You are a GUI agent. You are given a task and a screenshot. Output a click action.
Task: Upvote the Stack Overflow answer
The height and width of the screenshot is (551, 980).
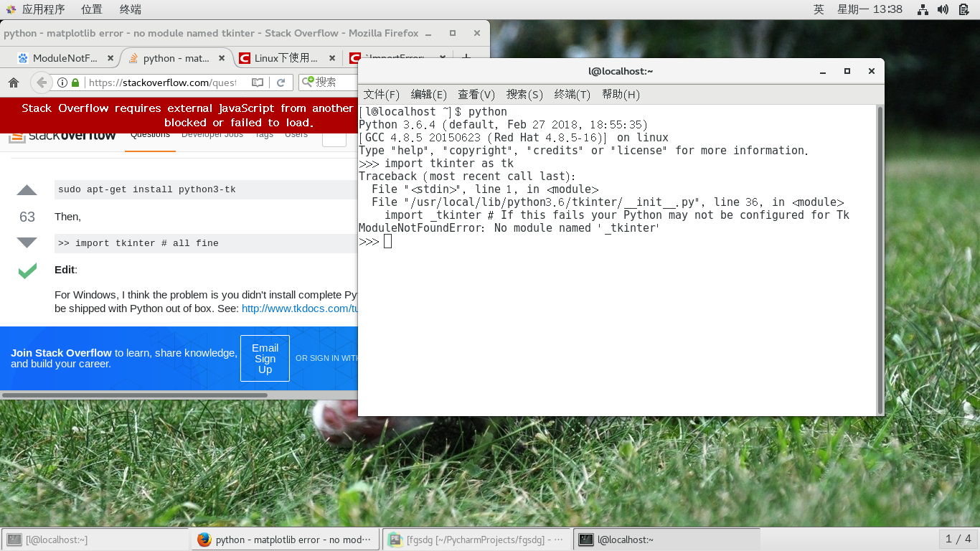click(x=27, y=190)
